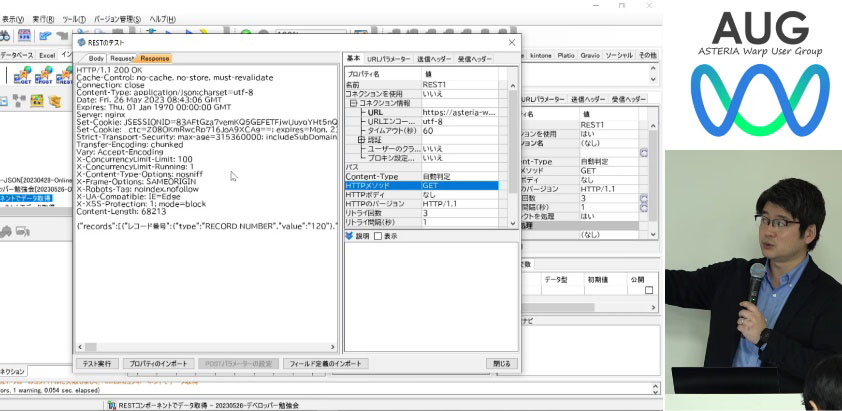Click the フィールド定義のインポート button
The height and width of the screenshot is (411, 842).
click(325, 364)
